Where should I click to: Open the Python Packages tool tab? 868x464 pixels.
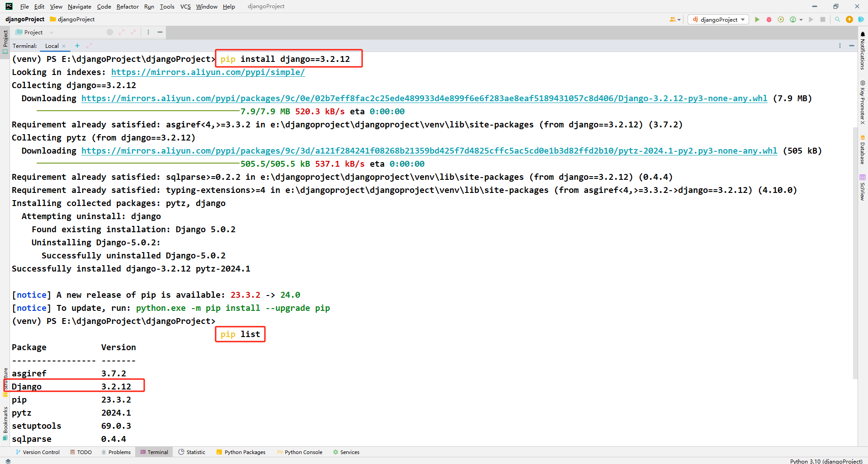tap(241, 452)
